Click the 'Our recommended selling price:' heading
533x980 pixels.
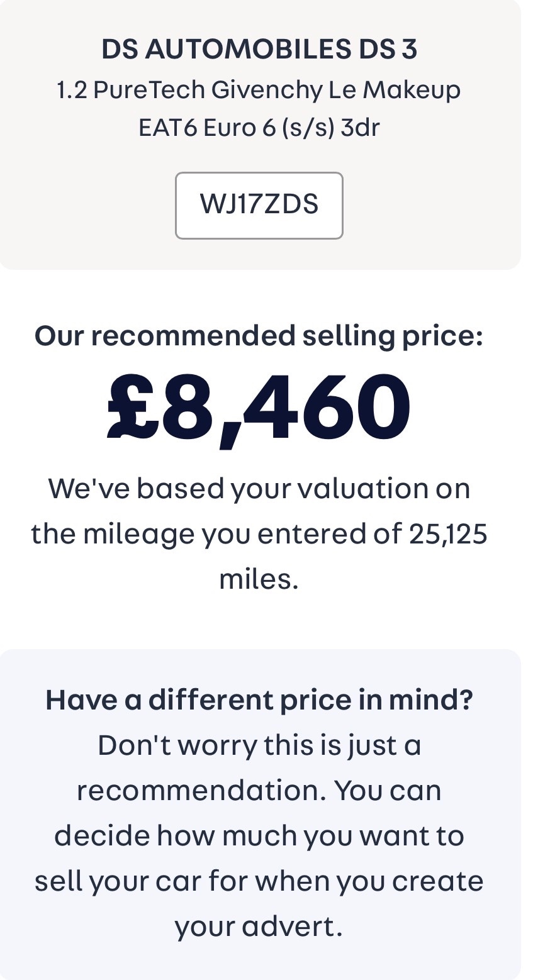259,335
